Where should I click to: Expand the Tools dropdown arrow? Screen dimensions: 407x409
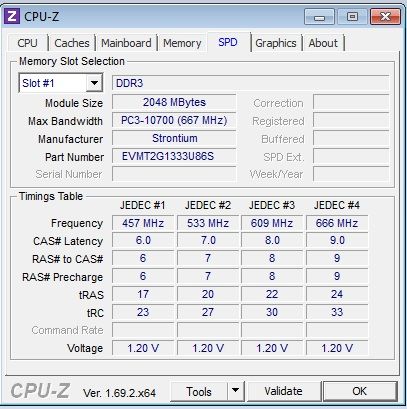[x=235, y=390]
